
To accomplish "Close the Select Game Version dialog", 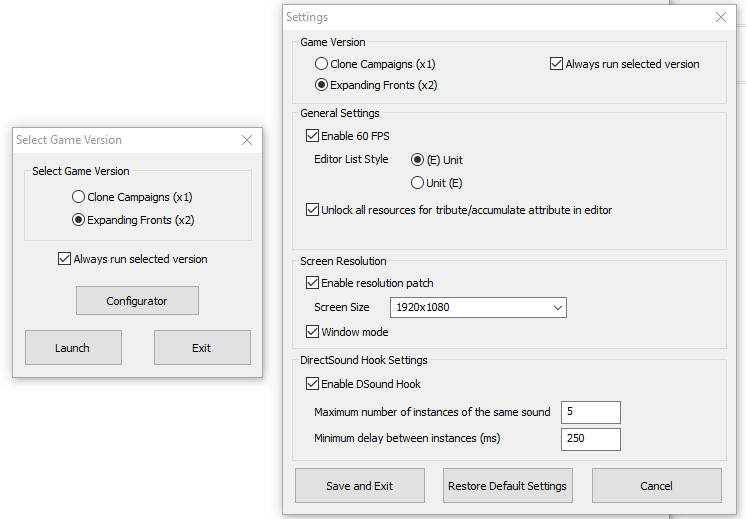I will pos(247,140).
